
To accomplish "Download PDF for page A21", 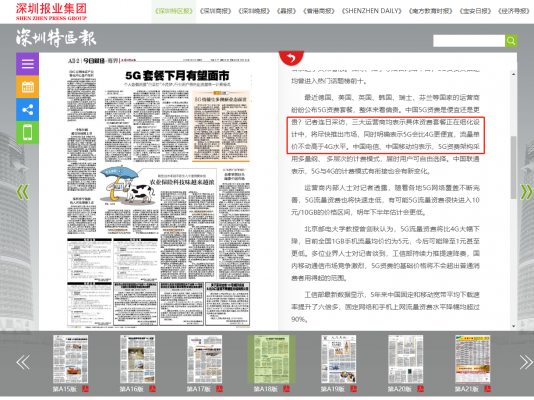I will [x=488, y=389].
